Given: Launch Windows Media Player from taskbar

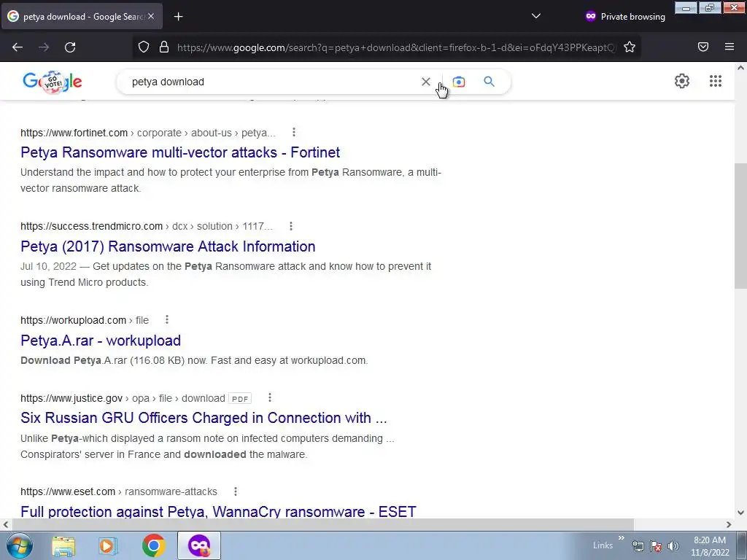Looking at the screenshot, I should click(x=108, y=545).
